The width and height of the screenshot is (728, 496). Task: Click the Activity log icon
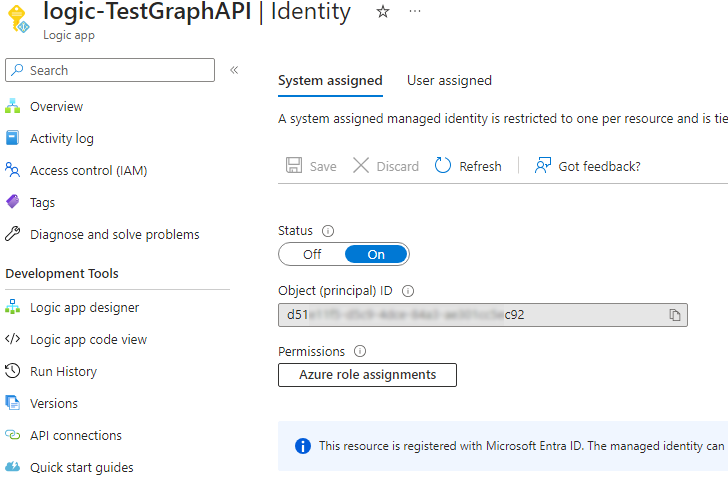pyautogui.click(x=13, y=138)
